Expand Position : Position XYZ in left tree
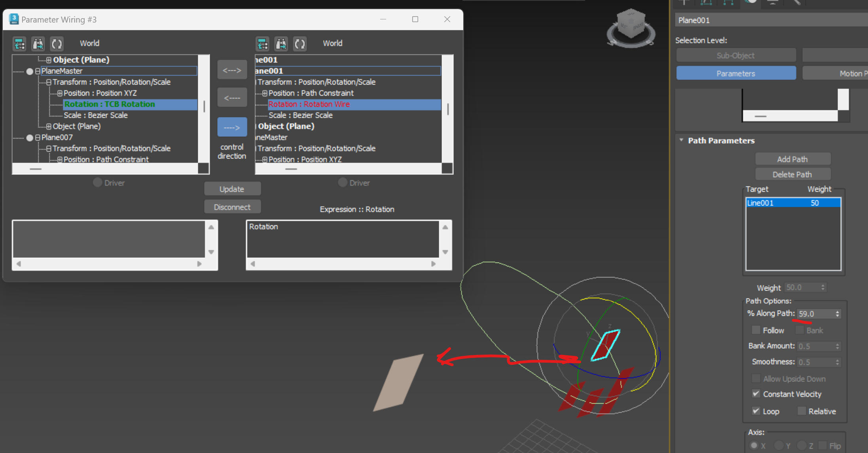868x453 pixels. (x=60, y=93)
